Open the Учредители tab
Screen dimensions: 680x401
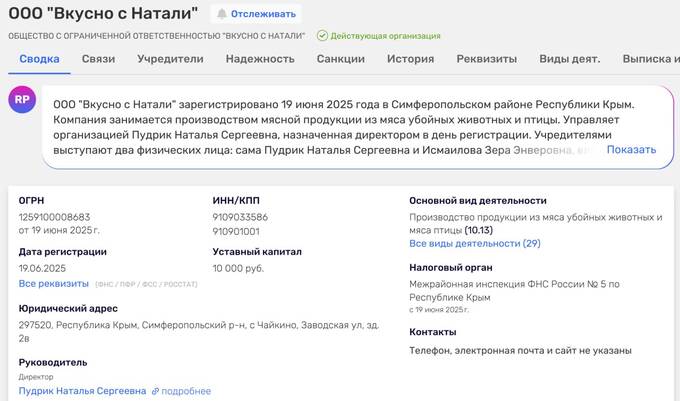(170, 59)
